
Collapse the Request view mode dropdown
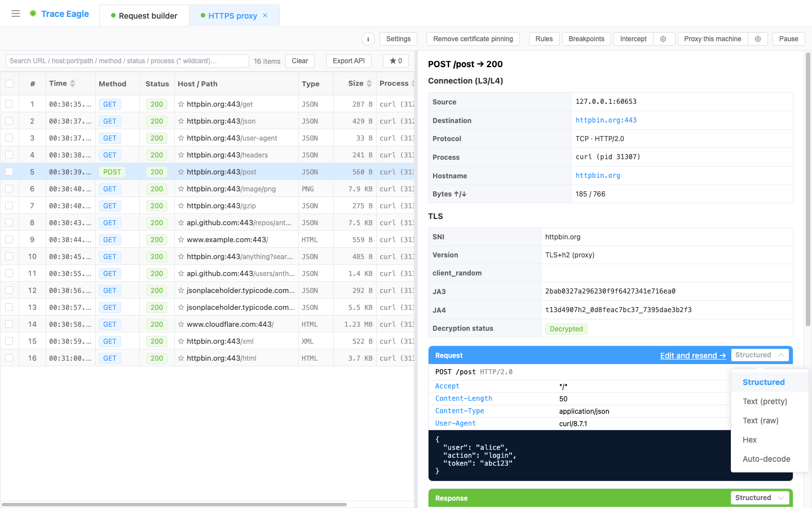[760, 355]
